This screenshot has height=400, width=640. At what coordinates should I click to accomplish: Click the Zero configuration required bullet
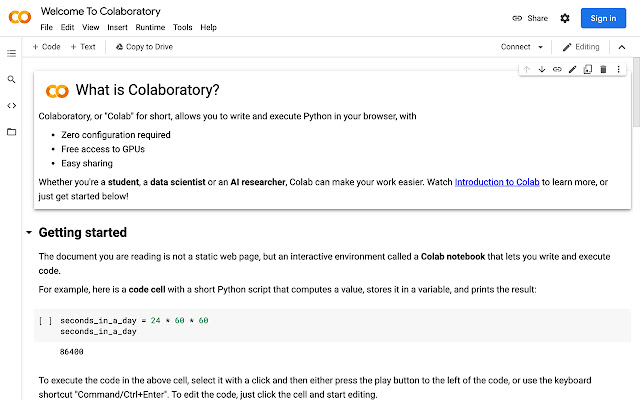(x=116, y=135)
